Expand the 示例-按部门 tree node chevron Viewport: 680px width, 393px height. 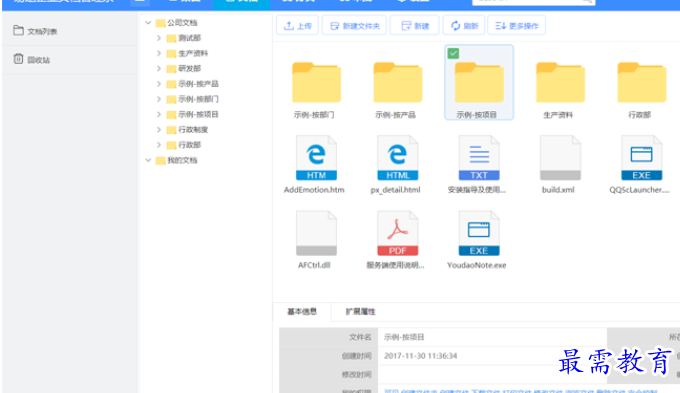159,99
